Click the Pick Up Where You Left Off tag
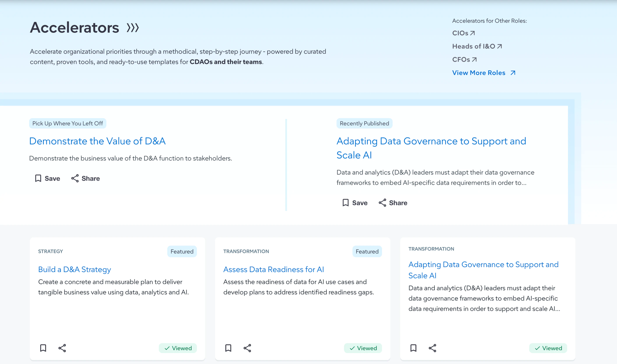The width and height of the screenshot is (617, 364). [x=68, y=123]
